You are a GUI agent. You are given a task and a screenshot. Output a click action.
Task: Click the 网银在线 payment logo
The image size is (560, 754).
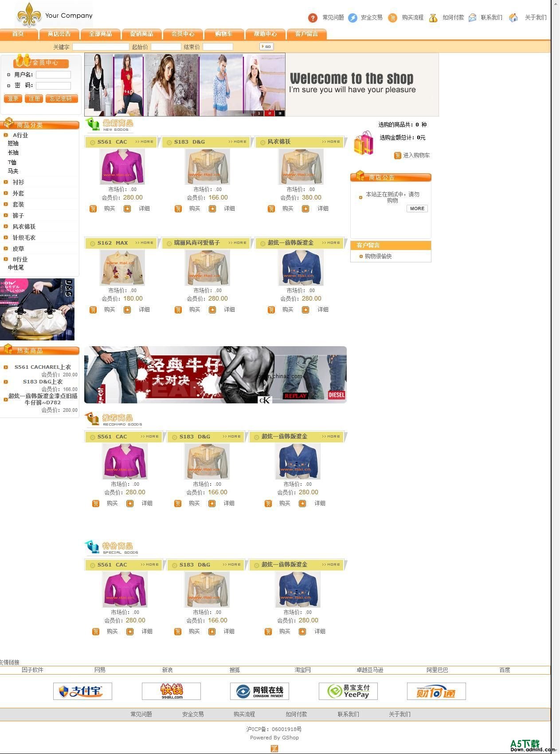[259, 691]
